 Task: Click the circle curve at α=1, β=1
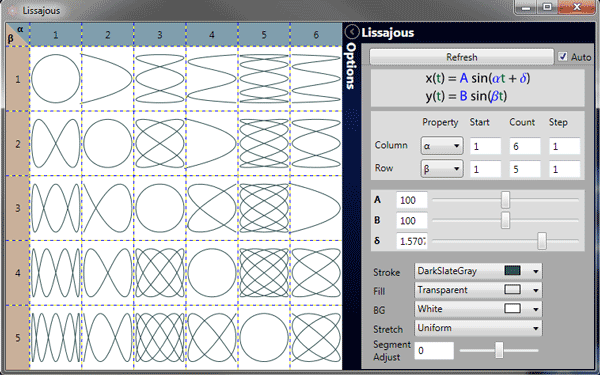tap(55, 79)
